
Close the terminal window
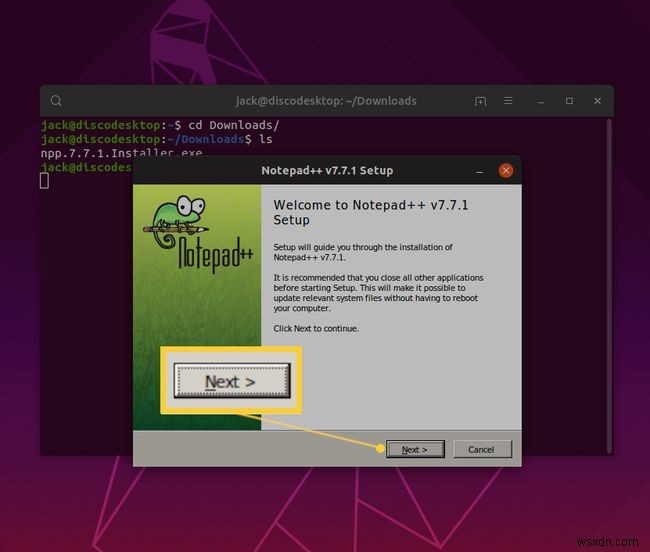597,101
